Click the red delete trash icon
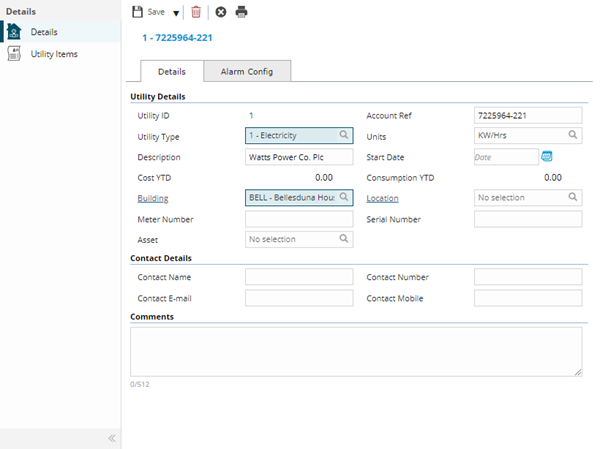 point(196,12)
